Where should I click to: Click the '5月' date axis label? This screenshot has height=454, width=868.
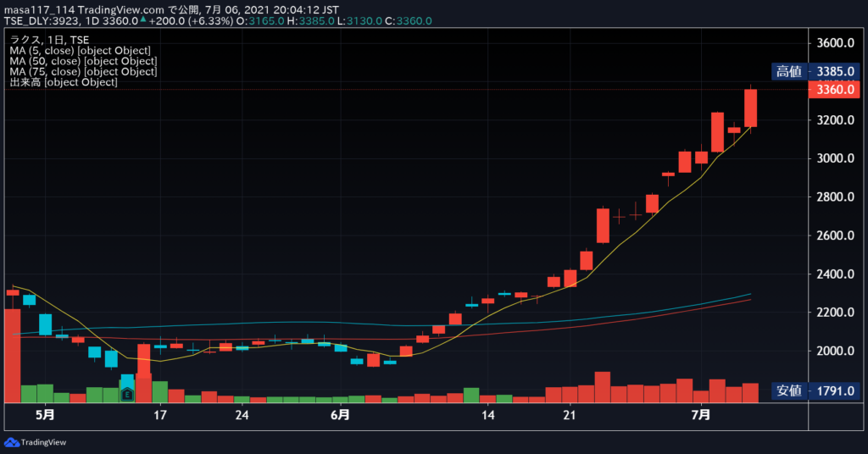pyautogui.click(x=45, y=414)
